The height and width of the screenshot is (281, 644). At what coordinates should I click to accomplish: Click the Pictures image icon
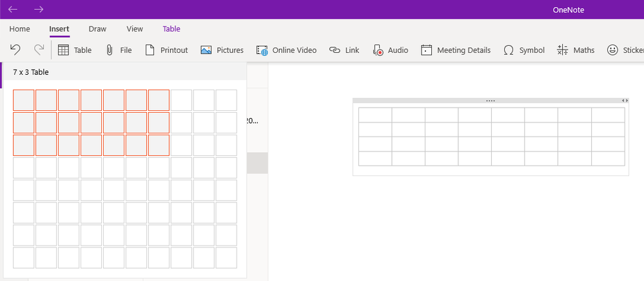tap(206, 50)
